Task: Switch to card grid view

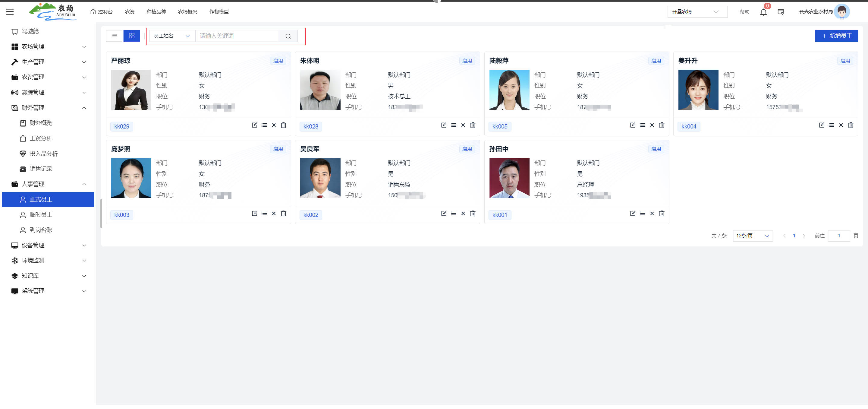Action: pos(131,36)
